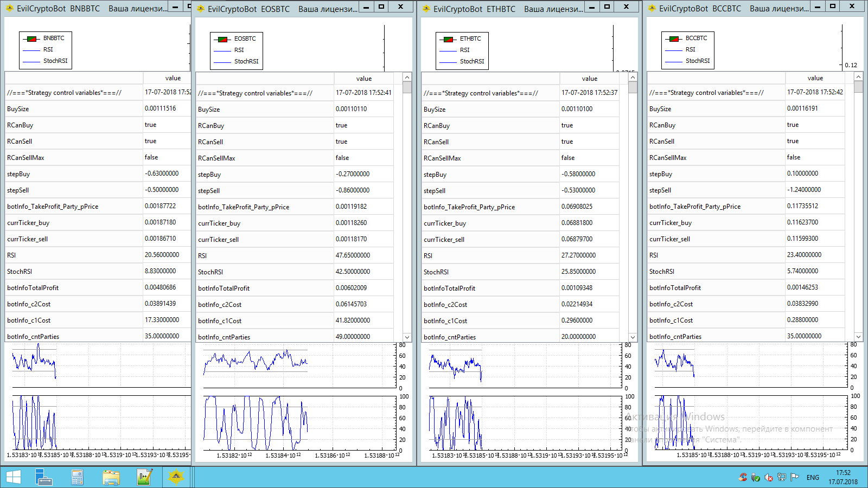Select BuySize value 0.00111516 in BNBBTC
The width and height of the screenshot is (868, 488).
pyautogui.click(x=160, y=108)
